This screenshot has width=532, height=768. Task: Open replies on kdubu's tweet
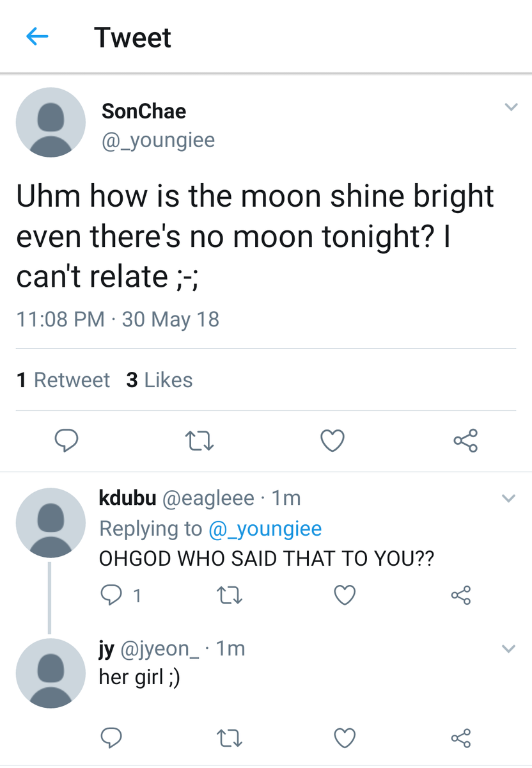[x=113, y=596]
